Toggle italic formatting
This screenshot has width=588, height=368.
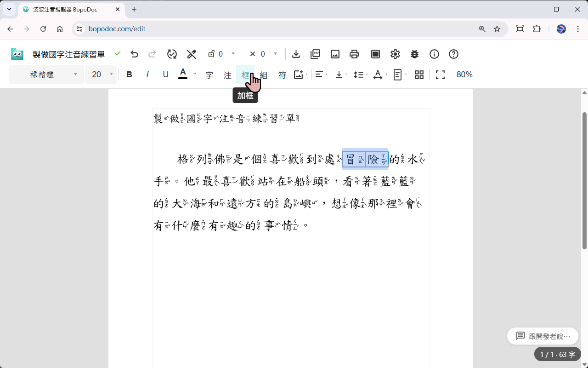point(147,74)
